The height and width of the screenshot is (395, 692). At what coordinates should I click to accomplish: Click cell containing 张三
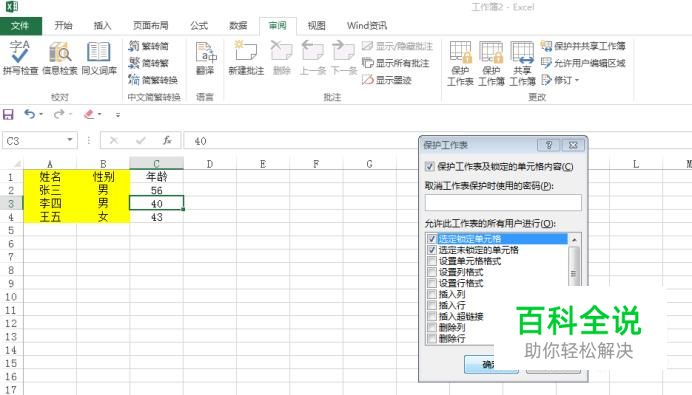[50, 190]
